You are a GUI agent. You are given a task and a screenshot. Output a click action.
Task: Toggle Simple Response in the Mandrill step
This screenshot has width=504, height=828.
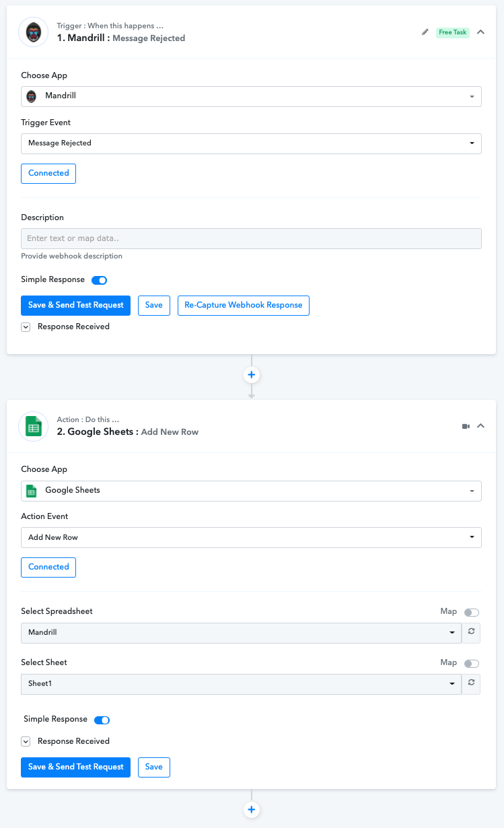point(100,280)
